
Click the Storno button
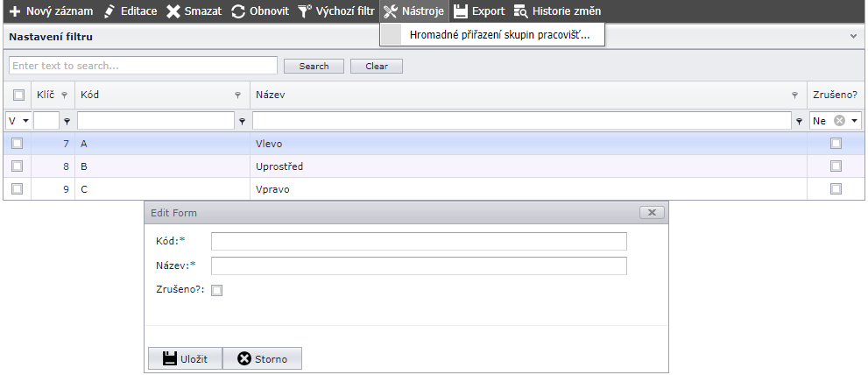pos(262,358)
